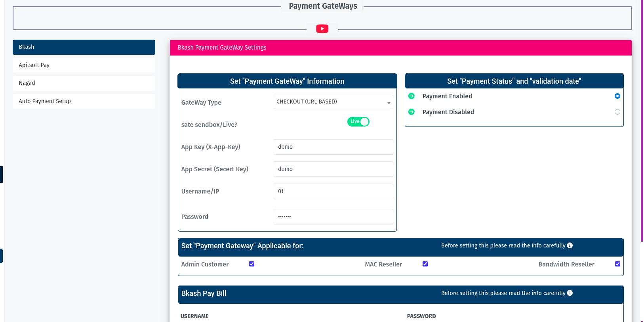This screenshot has height=322, width=644.
Task: Click the 'Set "Payment Status" and "validation date"' heading
Action: pyautogui.click(x=514, y=81)
